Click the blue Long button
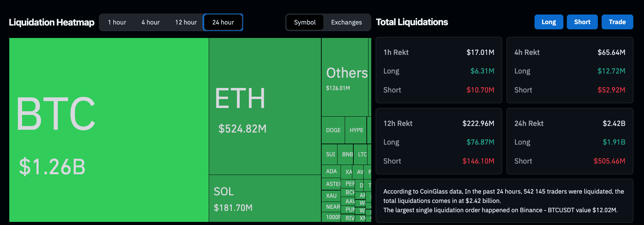The height and width of the screenshot is (225, 644). coord(549,22)
